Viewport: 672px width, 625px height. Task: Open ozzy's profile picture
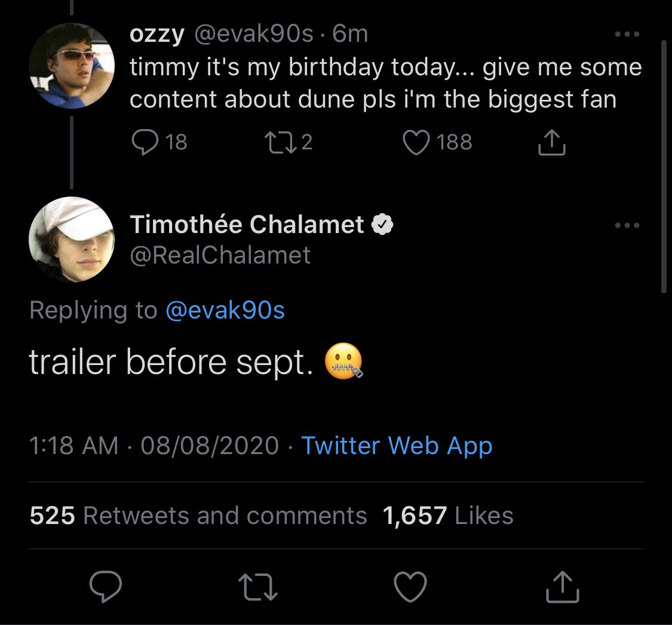[x=71, y=67]
